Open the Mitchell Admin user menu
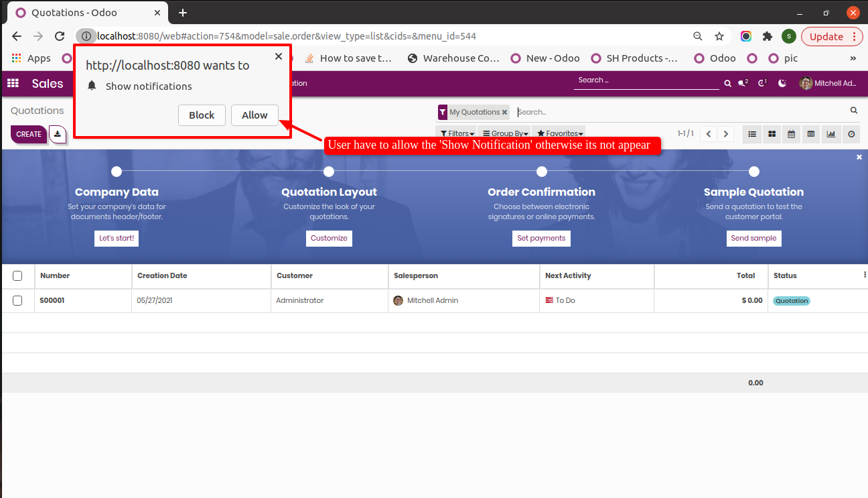The image size is (868, 498). click(x=828, y=83)
